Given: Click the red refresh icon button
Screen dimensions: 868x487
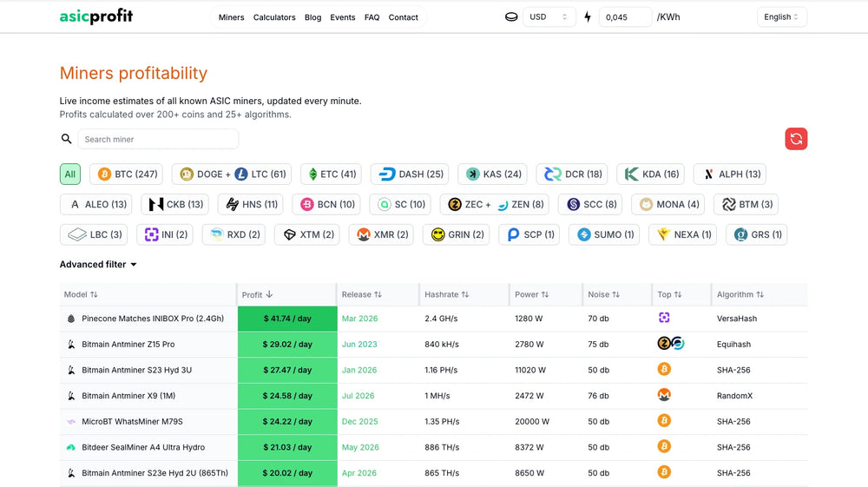Looking at the screenshot, I should [x=796, y=139].
